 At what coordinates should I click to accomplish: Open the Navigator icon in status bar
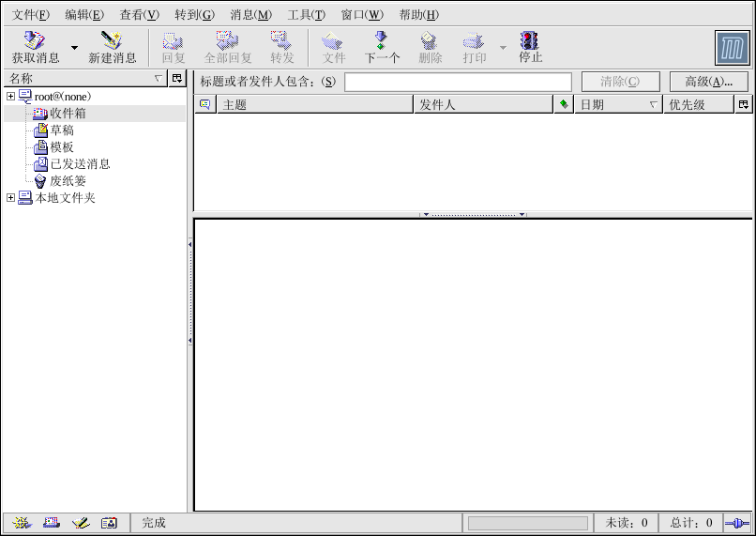[23, 523]
